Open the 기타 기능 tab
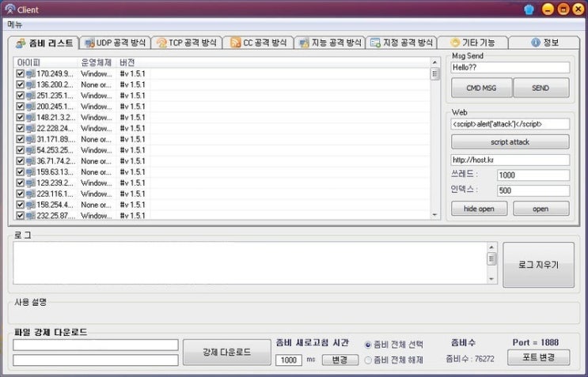The image size is (588, 377). point(472,43)
